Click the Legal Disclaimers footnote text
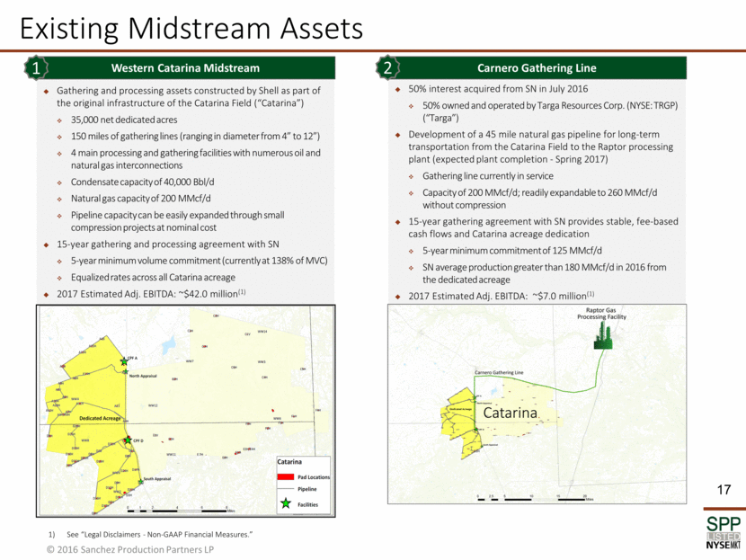Image resolution: width=746 pixels, height=560 pixels. [153, 535]
